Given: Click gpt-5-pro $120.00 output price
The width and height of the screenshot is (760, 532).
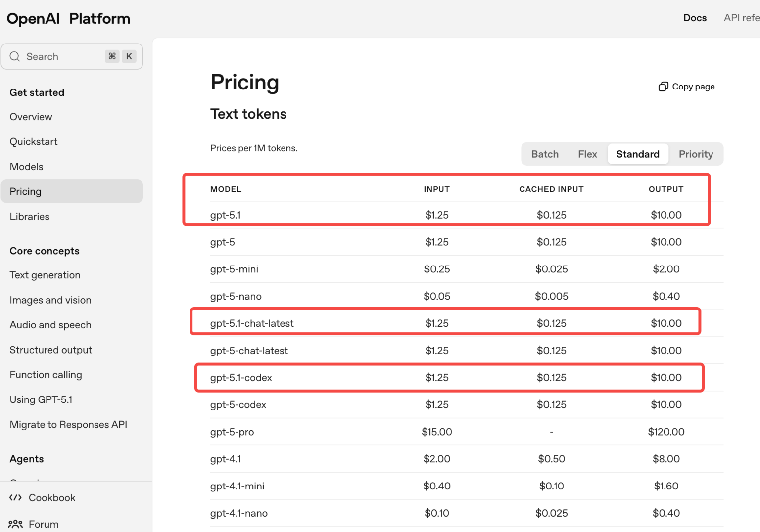Looking at the screenshot, I should pyautogui.click(x=666, y=432).
